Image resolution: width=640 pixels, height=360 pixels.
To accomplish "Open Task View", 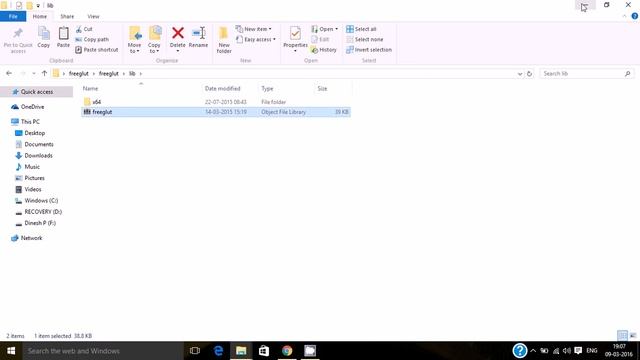I will 195,351.
